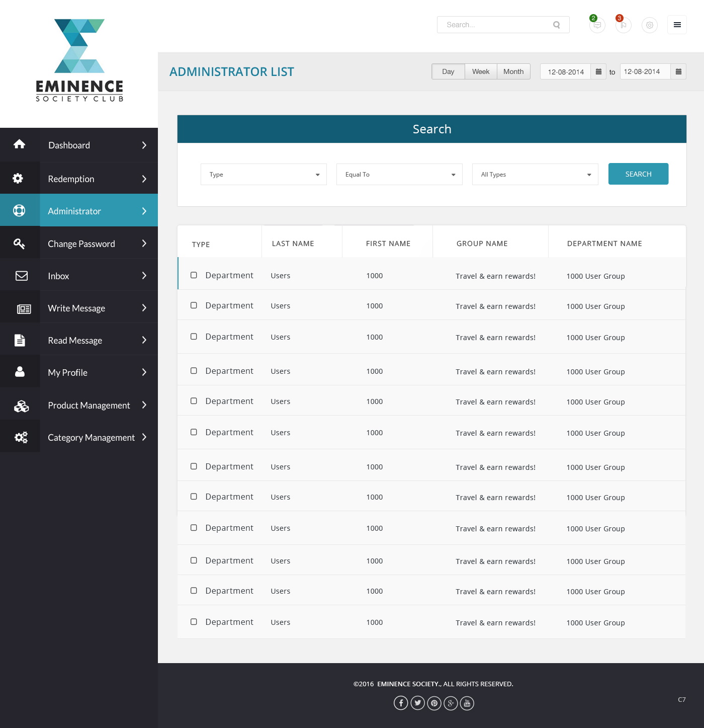The image size is (704, 728).
Task: Click the C7 progress marker at bottom right
Action: tap(682, 699)
